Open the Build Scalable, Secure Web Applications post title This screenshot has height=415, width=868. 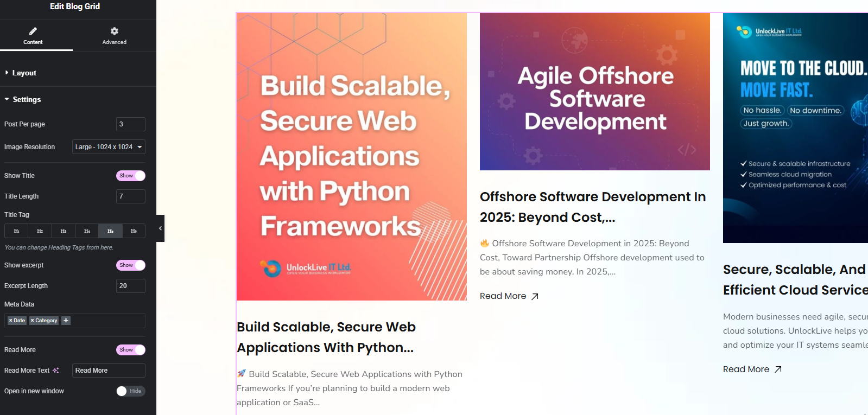pyautogui.click(x=326, y=337)
